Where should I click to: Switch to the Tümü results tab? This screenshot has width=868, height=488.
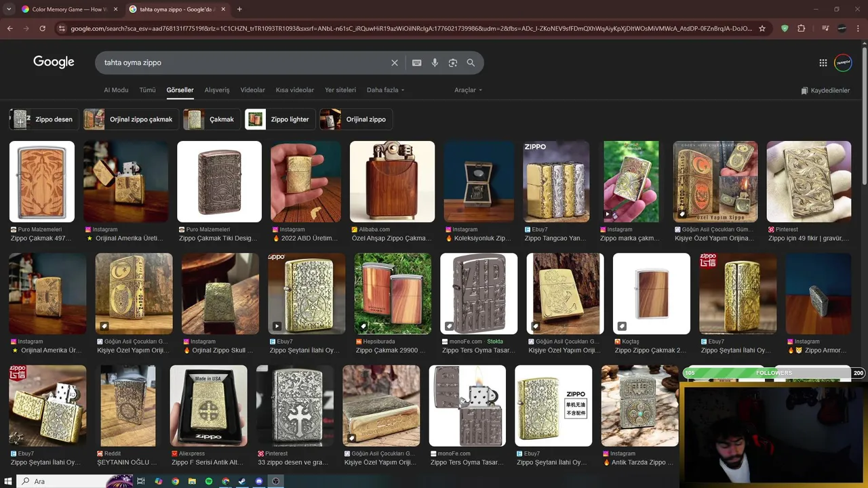147,90
